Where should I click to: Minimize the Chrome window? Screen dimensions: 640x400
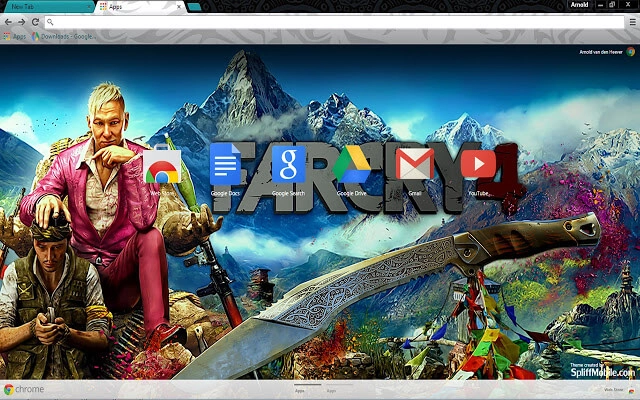600,5
